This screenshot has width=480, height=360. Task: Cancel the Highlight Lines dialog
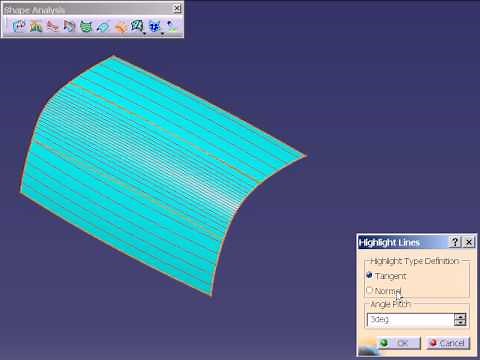pyautogui.click(x=448, y=343)
